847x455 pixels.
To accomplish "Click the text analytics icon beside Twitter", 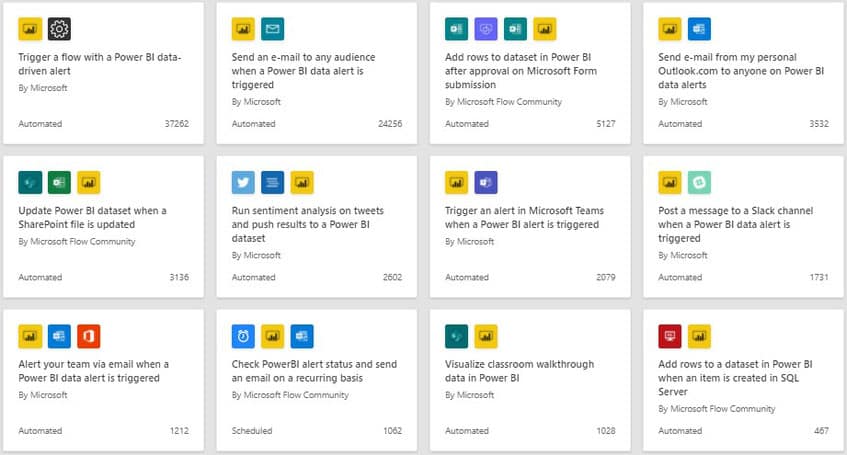I will [273, 182].
